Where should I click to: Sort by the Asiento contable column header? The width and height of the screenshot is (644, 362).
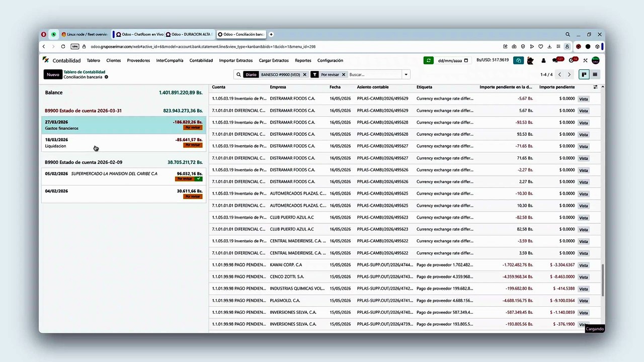[373, 87]
